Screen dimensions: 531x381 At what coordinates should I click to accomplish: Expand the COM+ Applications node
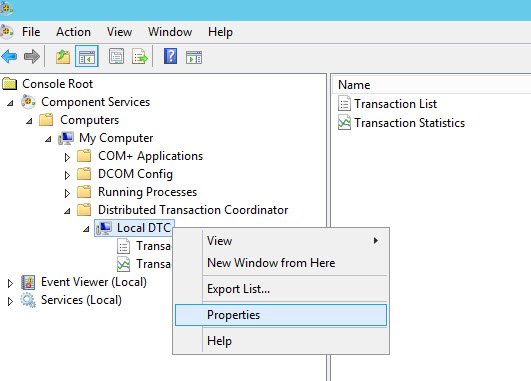[67, 157]
